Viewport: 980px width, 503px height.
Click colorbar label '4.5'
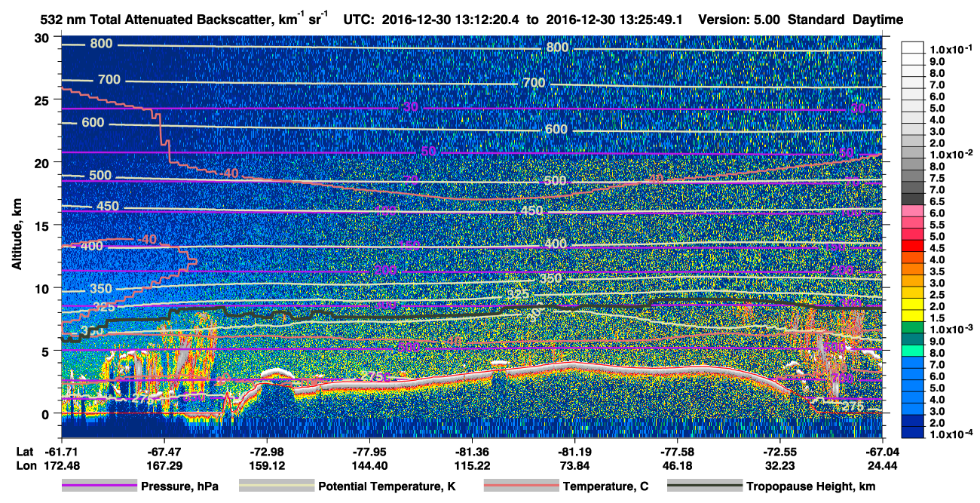pyautogui.click(x=936, y=248)
